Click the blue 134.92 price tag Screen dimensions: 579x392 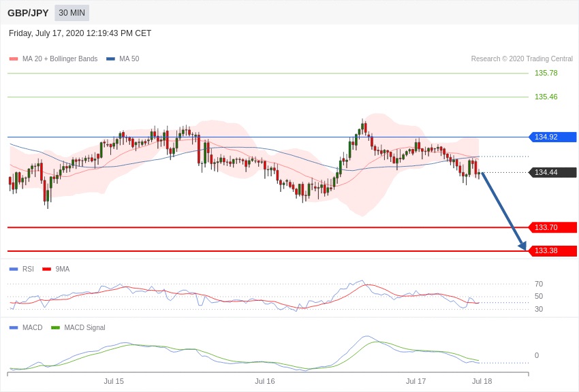[x=552, y=137]
